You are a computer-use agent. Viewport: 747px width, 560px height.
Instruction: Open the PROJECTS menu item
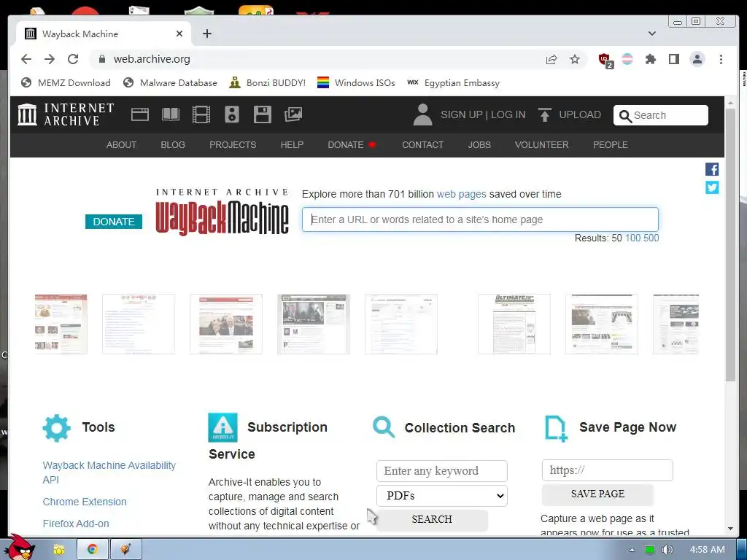coord(233,145)
